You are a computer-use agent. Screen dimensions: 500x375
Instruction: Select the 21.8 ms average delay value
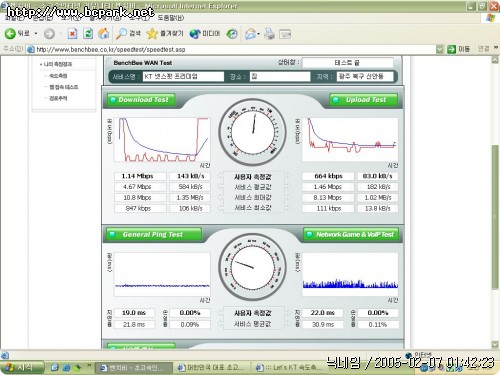134,324
